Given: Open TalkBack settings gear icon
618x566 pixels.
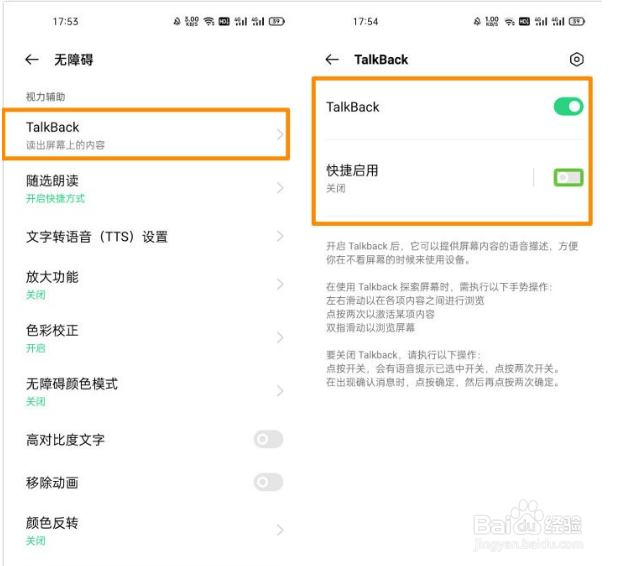Looking at the screenshot, I should click(576, 60).
